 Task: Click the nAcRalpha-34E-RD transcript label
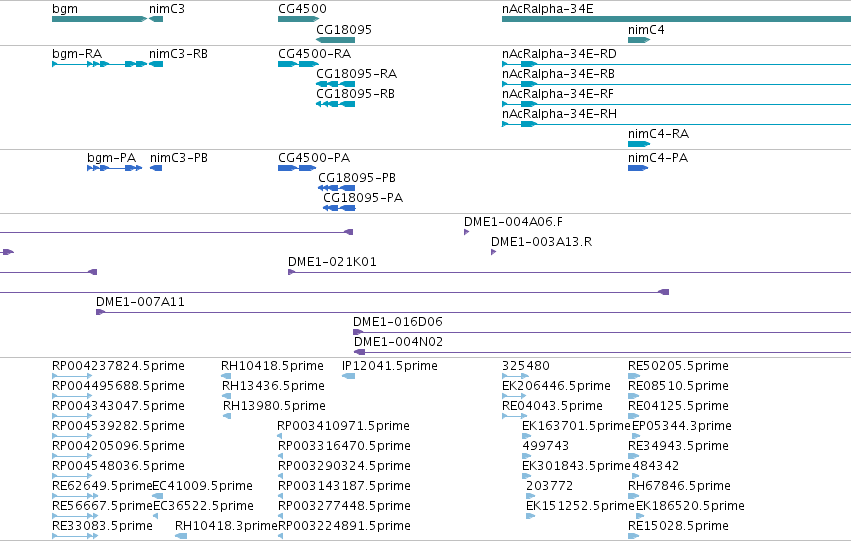(559, 54)
